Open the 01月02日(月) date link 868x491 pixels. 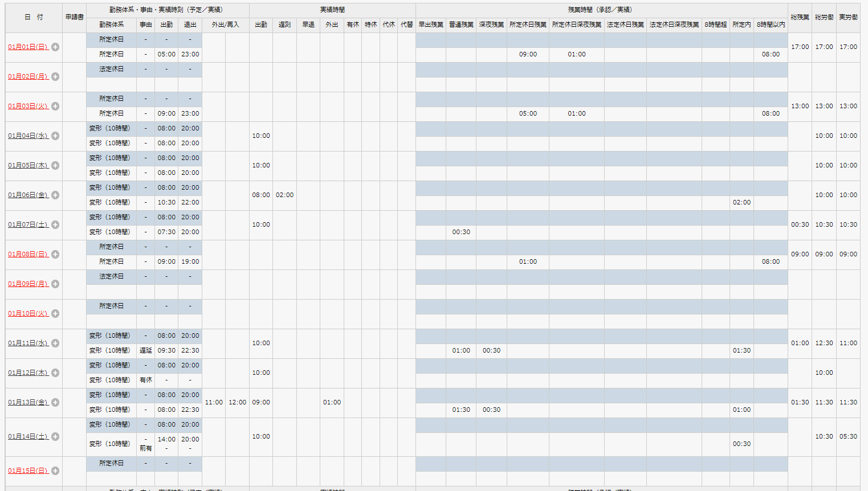(28, 77)
